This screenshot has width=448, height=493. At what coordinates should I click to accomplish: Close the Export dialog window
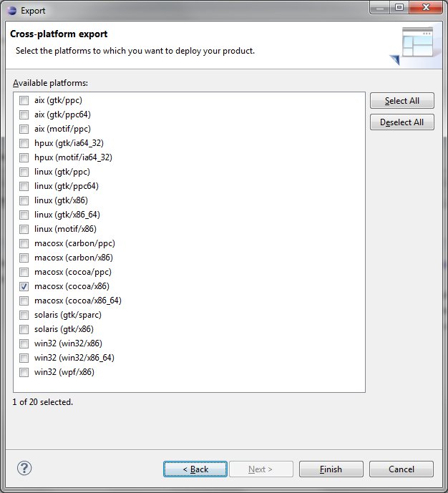point(426,7)
